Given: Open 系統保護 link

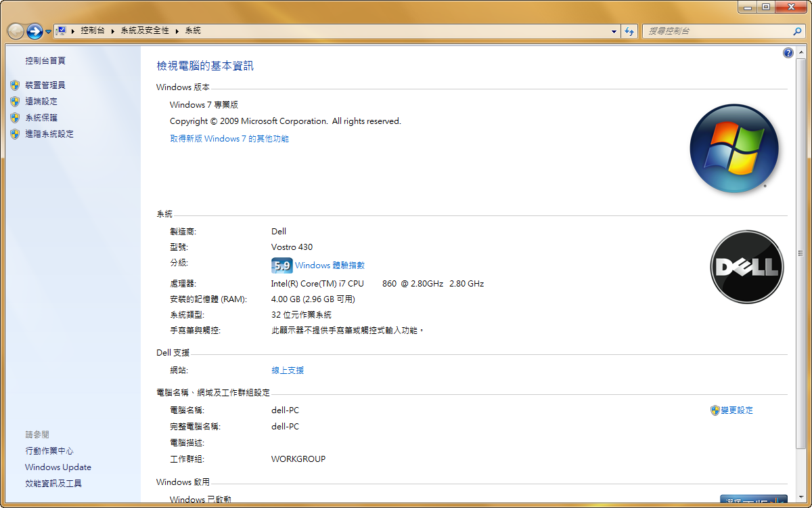Looking at the screenshot, I should (x=41, y=118).
